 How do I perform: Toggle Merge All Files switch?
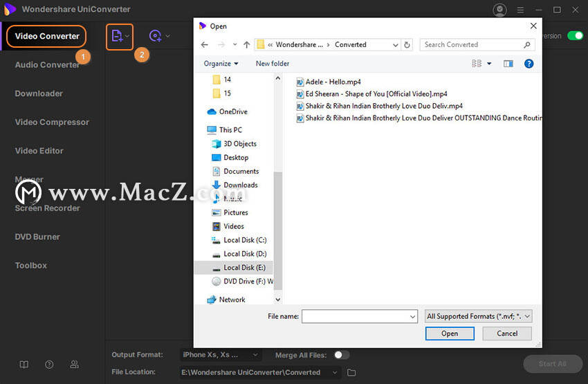[x=341, y=355]
